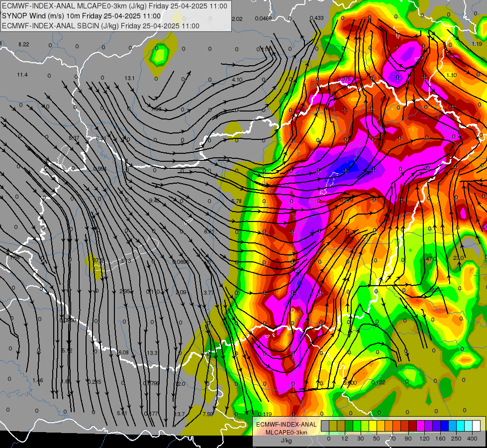This screenshot has width=487, height=448.
Task: Click the 'J/kg' unit label in legend
Action: pyautogui.click(x=286, y=441)
